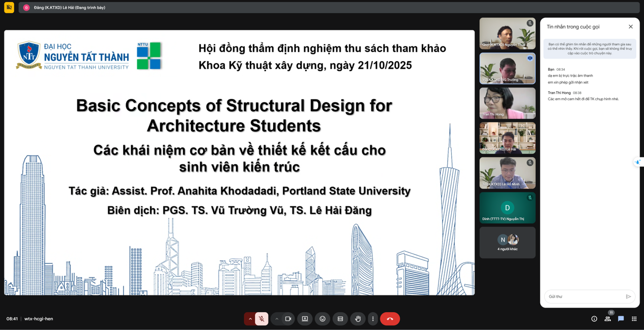Screen dimensions: 644x330
Task: Expand audio settings arrow beside microphone
Action: (x=250, y=319)
